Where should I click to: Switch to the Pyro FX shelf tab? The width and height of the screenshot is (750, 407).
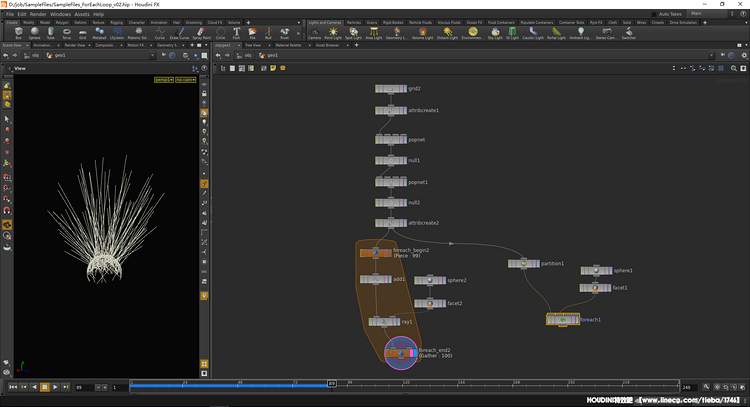point(596,22)
